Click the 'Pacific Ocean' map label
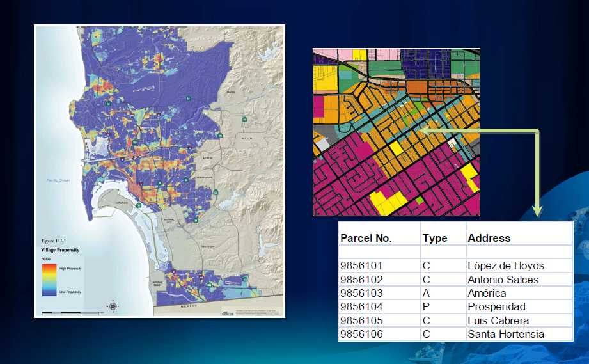 (58, 180)
